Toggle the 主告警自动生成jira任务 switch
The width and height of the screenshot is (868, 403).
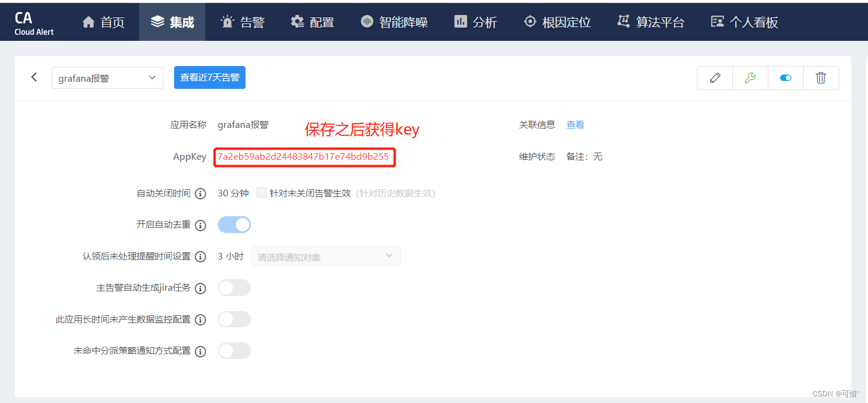coord(234,288)
